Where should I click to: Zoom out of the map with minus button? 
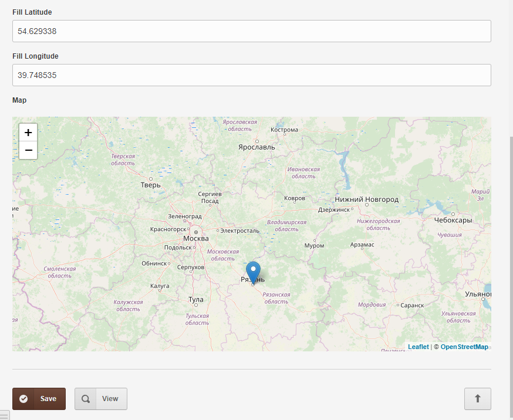tap(28, 150)
